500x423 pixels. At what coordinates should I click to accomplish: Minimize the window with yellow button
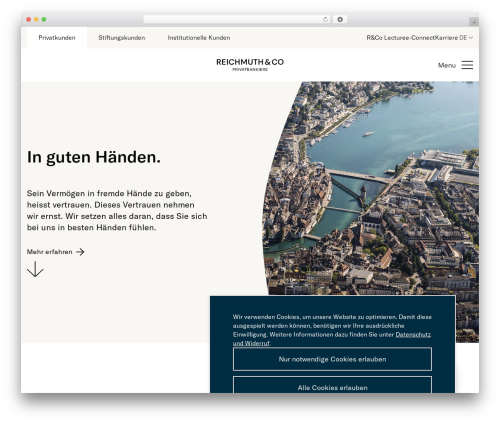pos(36,20)
